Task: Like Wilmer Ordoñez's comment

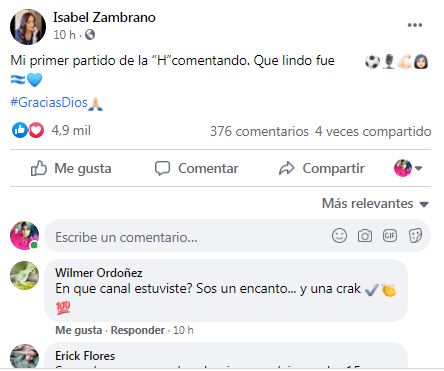Action: [x=79, y=330]
